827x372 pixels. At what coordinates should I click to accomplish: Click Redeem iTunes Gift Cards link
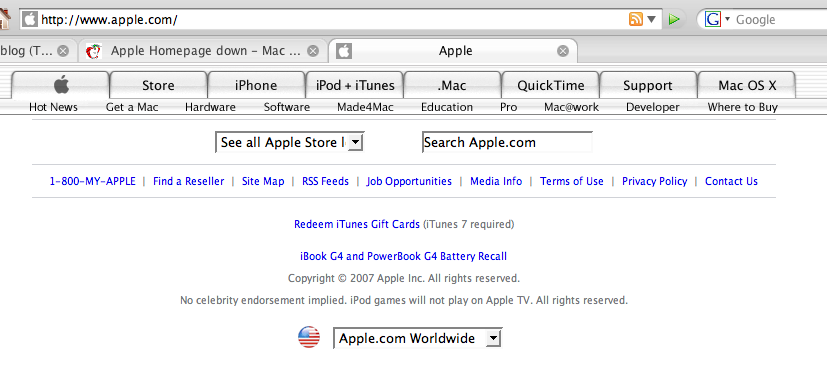pos(357,224)
